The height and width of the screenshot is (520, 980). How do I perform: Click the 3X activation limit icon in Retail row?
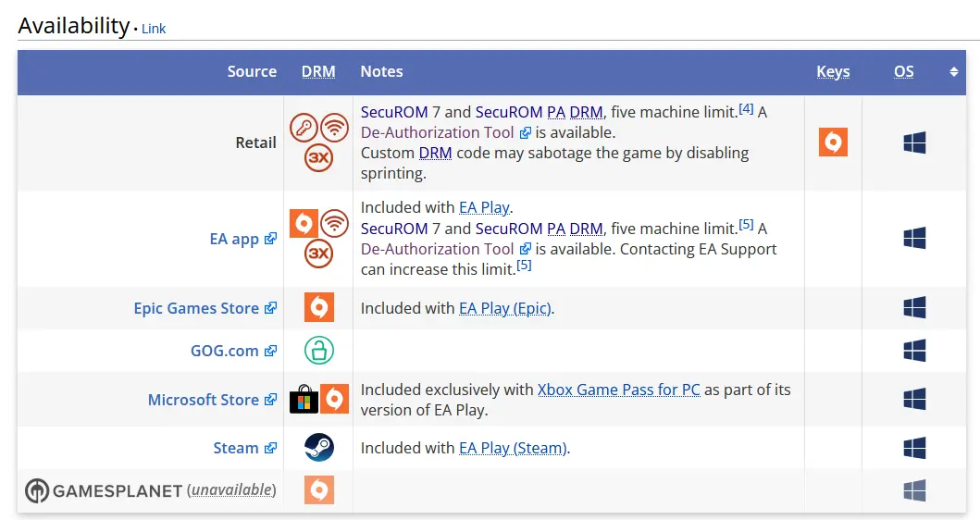(318, 157)
